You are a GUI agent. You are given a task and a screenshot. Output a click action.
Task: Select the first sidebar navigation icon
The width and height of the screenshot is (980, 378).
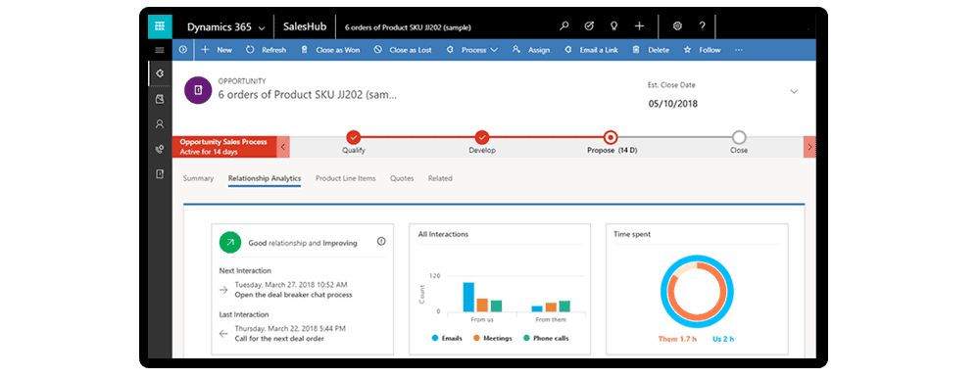160,73
